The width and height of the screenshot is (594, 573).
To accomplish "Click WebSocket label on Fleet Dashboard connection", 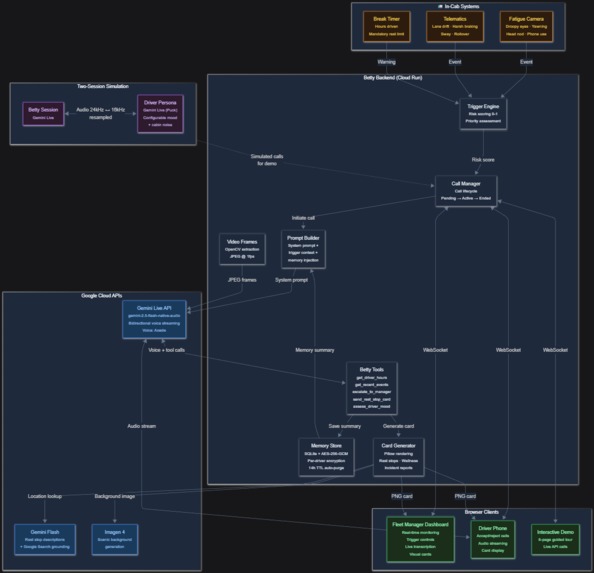I will (x=435, y=350).
